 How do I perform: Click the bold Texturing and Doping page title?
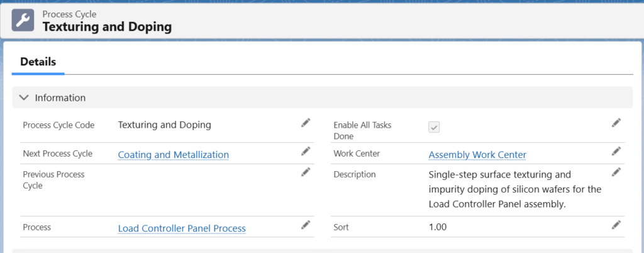(106, 27)
